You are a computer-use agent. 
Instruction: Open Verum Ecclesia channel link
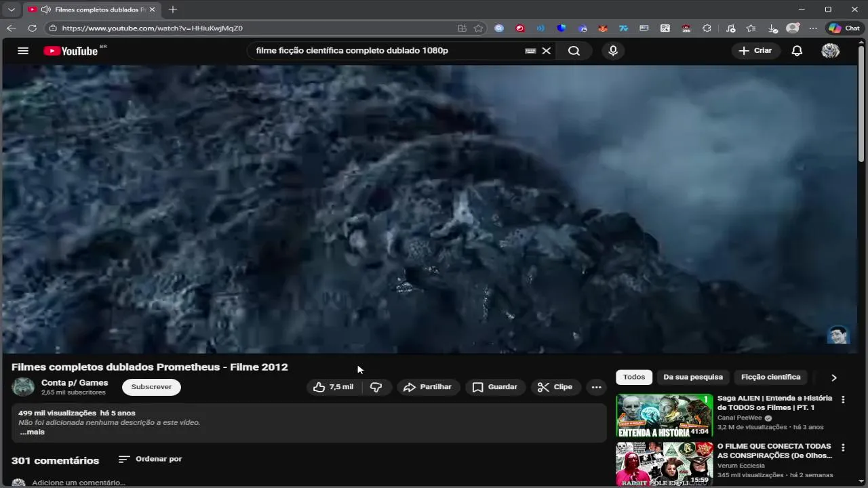(741, 466)
